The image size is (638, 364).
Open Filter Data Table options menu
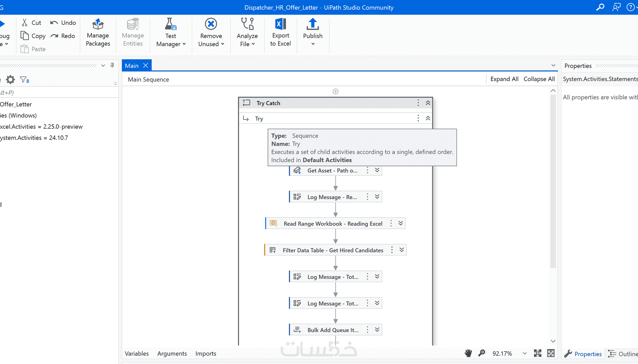tap(392, 250)
